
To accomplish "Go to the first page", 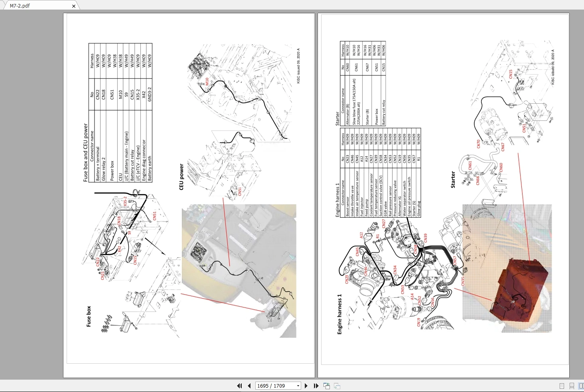I will click(239, 386).
